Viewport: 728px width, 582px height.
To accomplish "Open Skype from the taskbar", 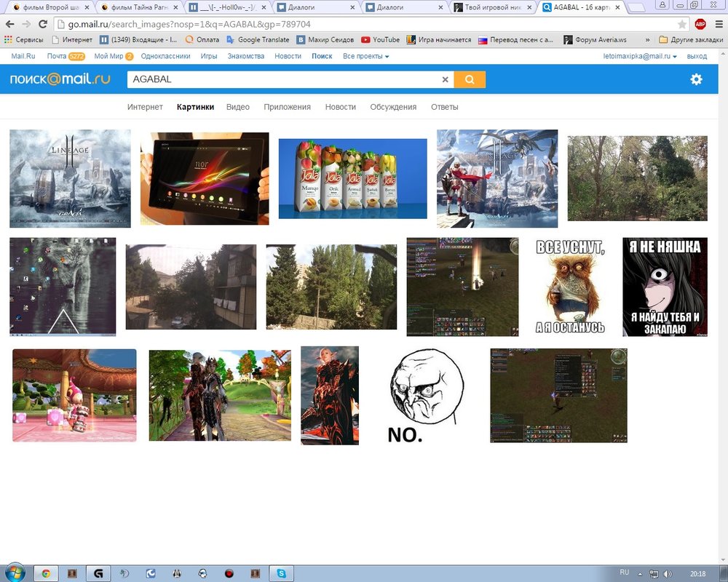I will (x=281, y=573).
